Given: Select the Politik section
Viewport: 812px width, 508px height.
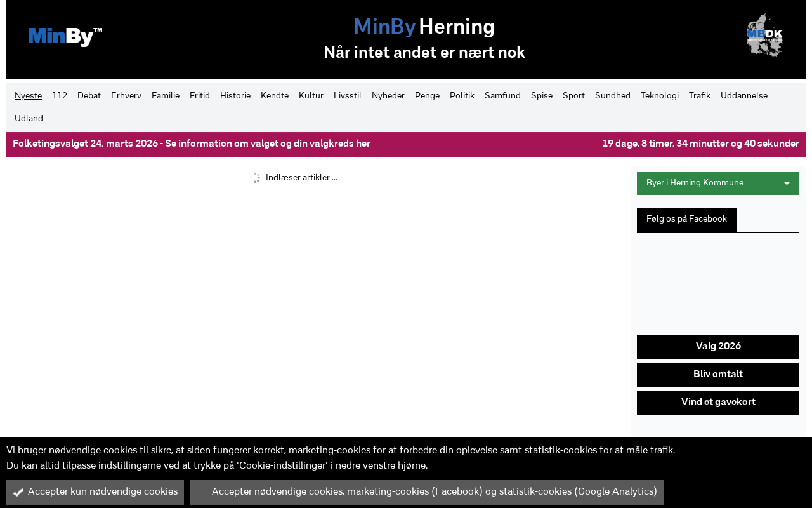Looking at the screenshot, I should [462, 96].
